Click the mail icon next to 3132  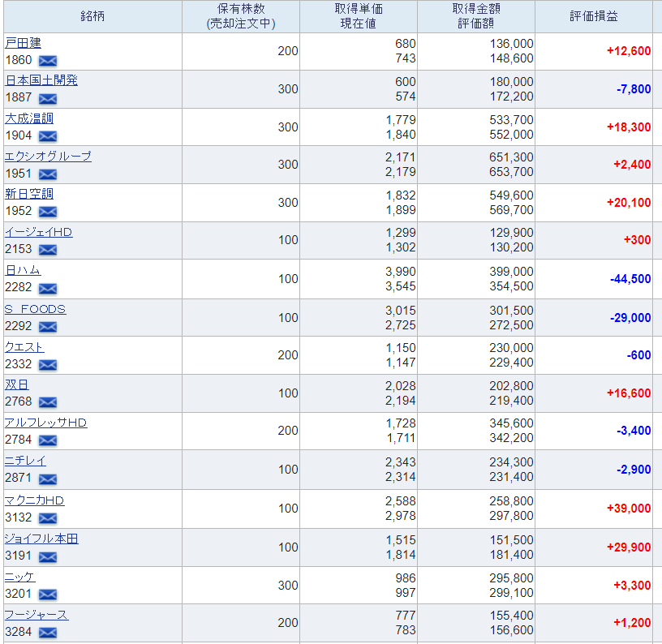point(48,517)
